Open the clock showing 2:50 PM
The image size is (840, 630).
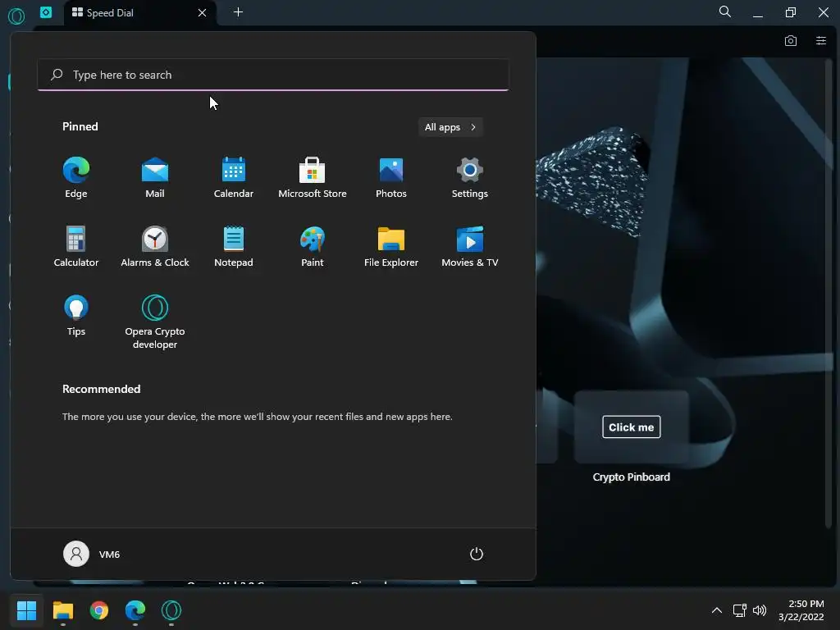click(801, 610)
